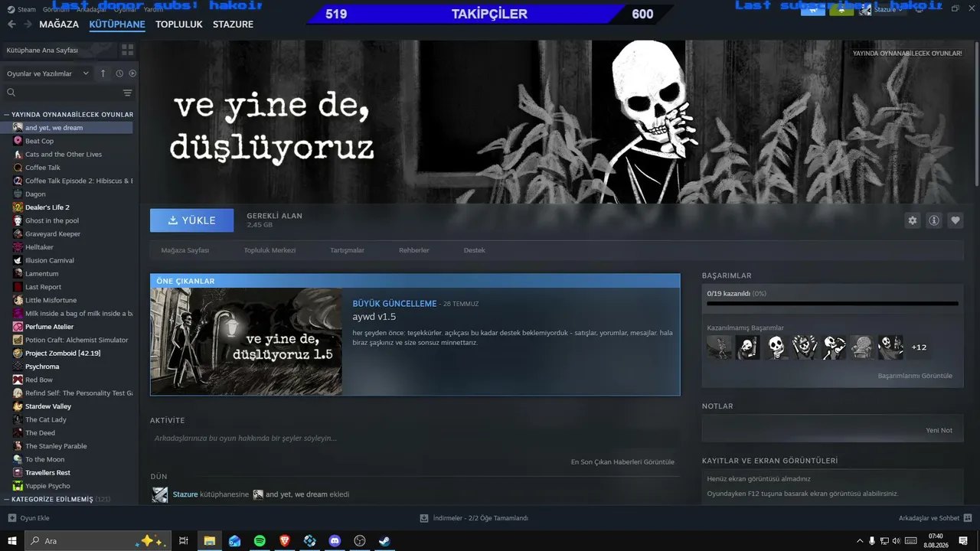The image size is (980, 551).
Task: Open the Mağaza Sayfası link
Action: coord(185,250)
